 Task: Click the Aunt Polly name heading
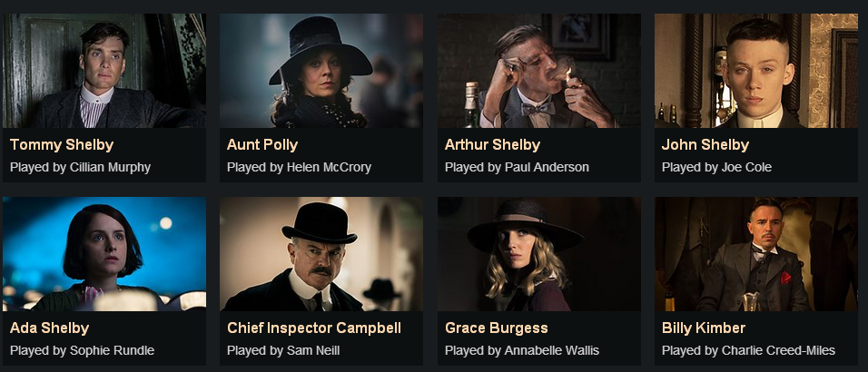(262, 145)
